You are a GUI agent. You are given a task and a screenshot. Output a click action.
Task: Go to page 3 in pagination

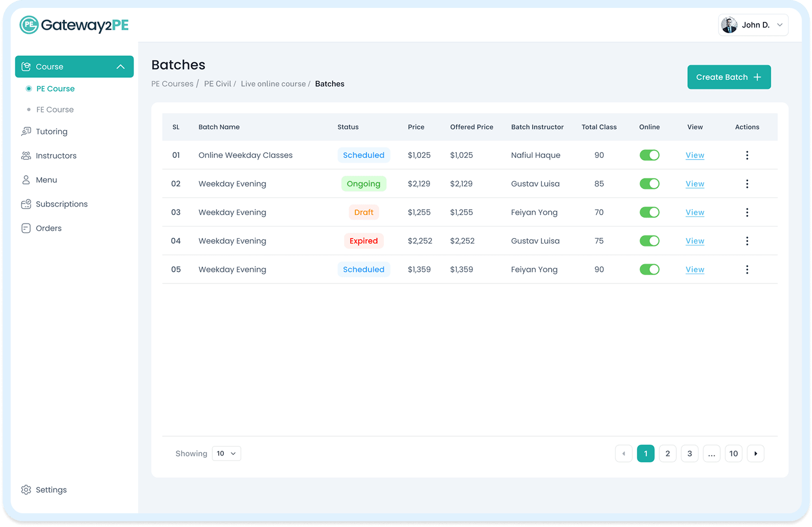click(690, 453)
